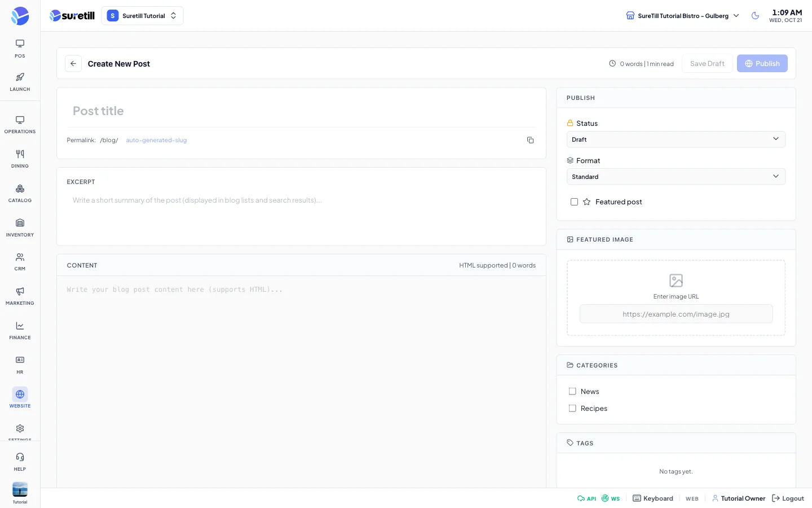Image resolution: width=812 pixels, height=508 pixels.
Task: Open the Format dropdown showing Standard
Action: (x=676, y=177)
